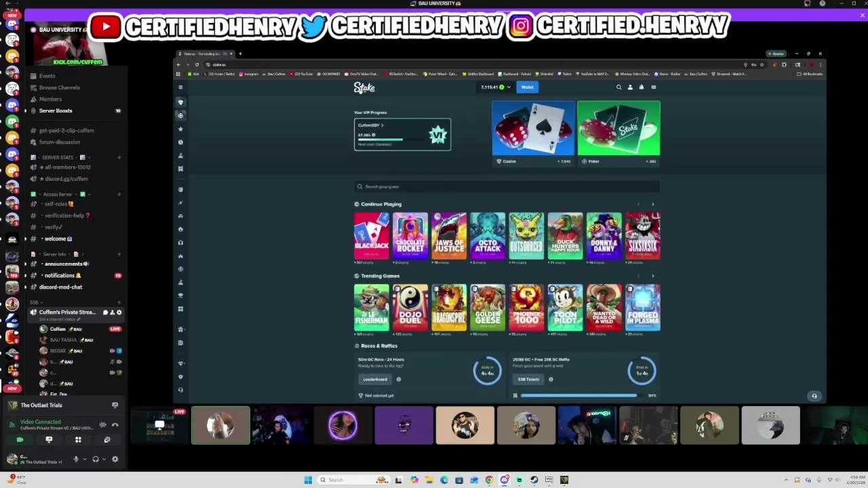Open the notifications channel
The image size is (868, 488).
click(62, 275)
